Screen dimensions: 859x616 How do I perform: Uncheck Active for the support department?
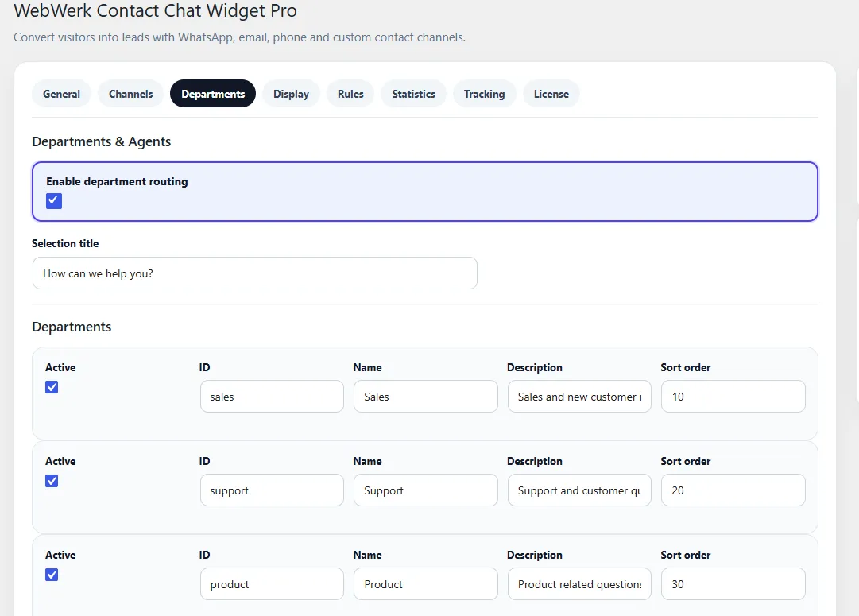52,481
